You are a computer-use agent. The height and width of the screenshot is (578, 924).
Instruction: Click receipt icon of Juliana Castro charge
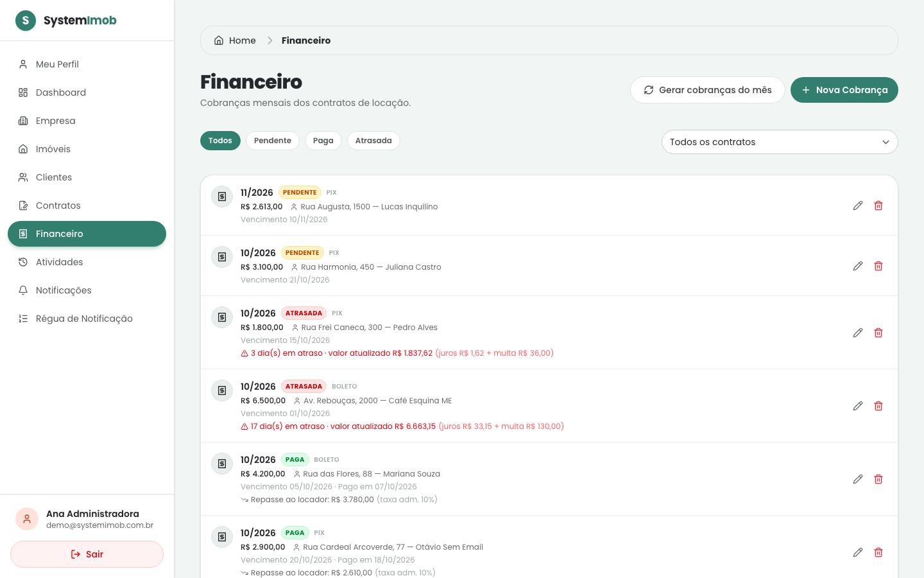tap(222, 257)
